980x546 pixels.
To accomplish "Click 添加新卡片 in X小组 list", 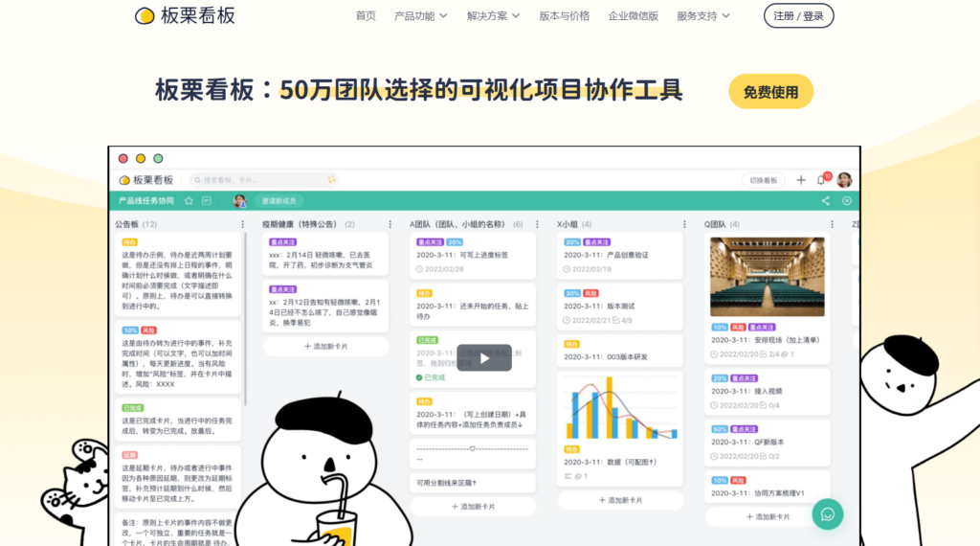I will [x=620, y=500].
